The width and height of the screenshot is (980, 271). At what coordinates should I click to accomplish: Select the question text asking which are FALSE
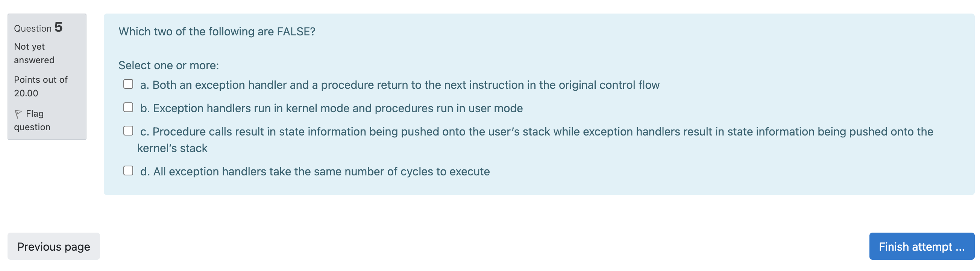pos(217,32)
